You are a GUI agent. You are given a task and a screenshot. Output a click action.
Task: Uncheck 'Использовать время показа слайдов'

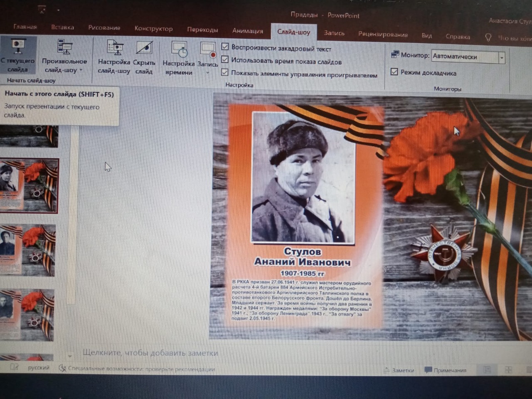pos(225,59)
